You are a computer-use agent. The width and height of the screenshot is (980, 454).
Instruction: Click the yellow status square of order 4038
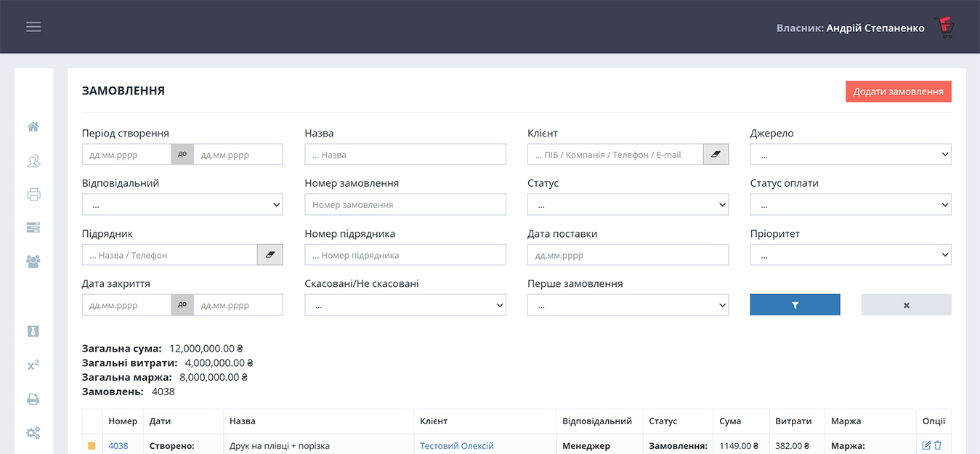92,446
